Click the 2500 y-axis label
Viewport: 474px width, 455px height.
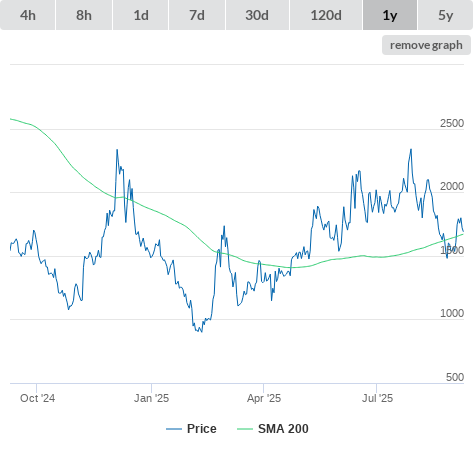click(x=452, y=123)
